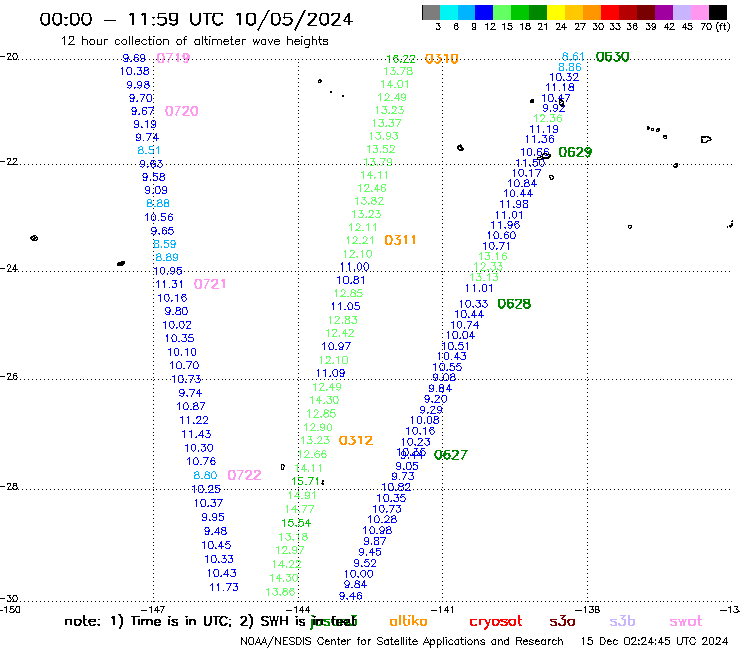
Task: Click the '00:00 – 11:59 UTC 10/05/2024' title
Action: coord(196,19)
